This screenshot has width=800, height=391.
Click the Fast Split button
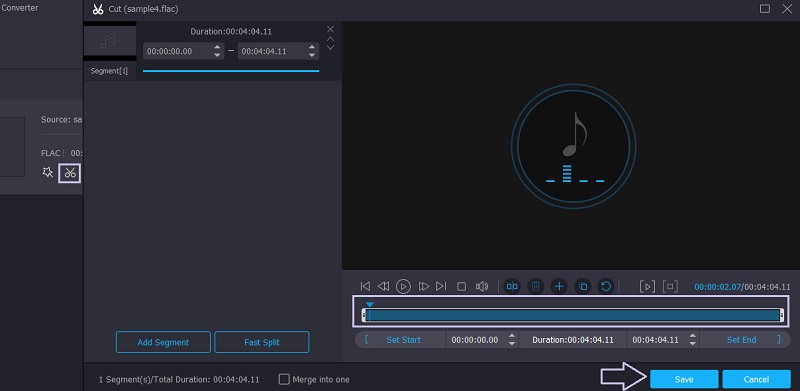262,342
